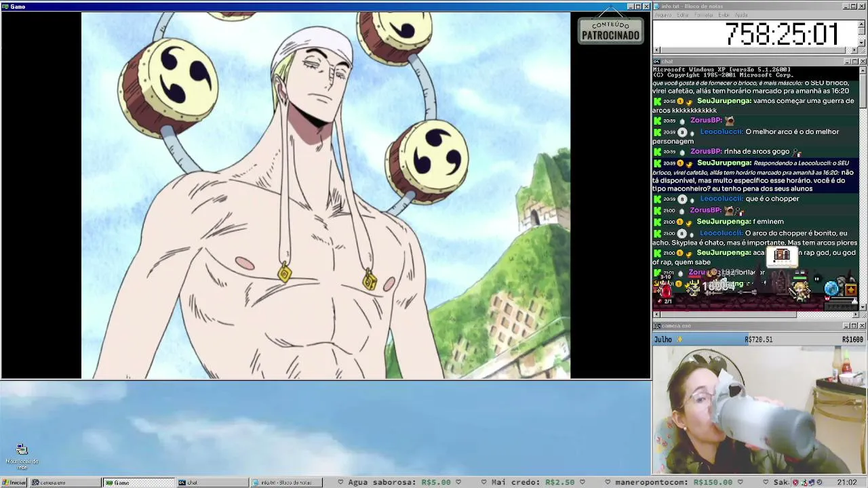Screen dimensions: 868x488
Task: Click the Microsoft Windows XP version line in chat
Action: (722, 69)
